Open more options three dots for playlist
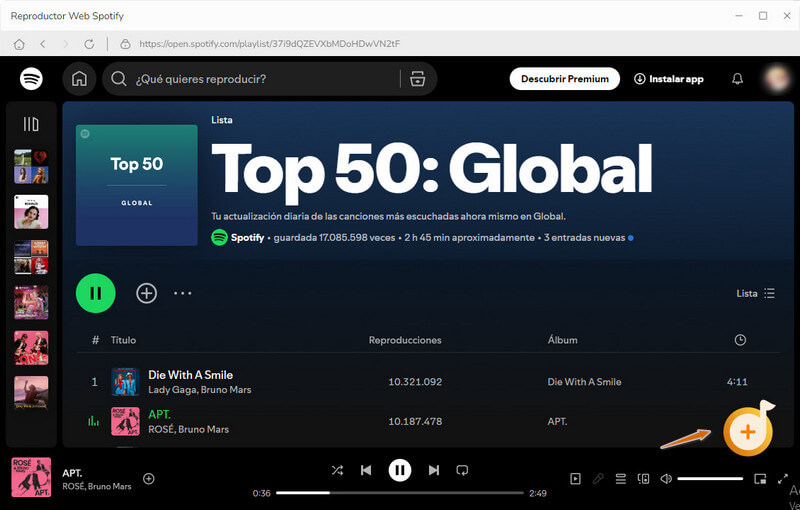800x510 pixels. point(182,293)
